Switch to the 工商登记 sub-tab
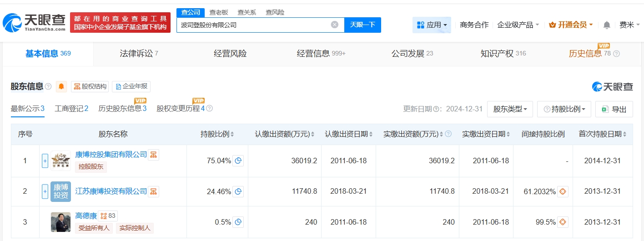Viewport: 644px width, 241px height. point(71,108)
